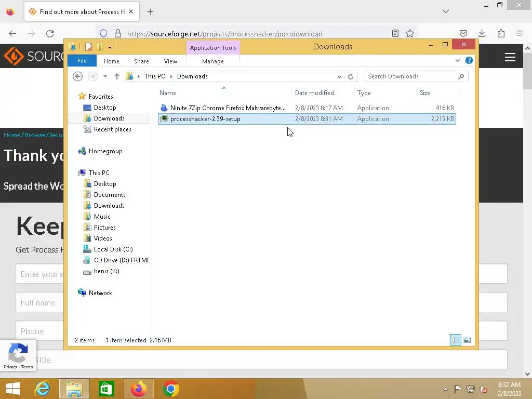Go up one folder level in Explorer
This screenshot has width=532, height=399.
(x=117, y=76)
